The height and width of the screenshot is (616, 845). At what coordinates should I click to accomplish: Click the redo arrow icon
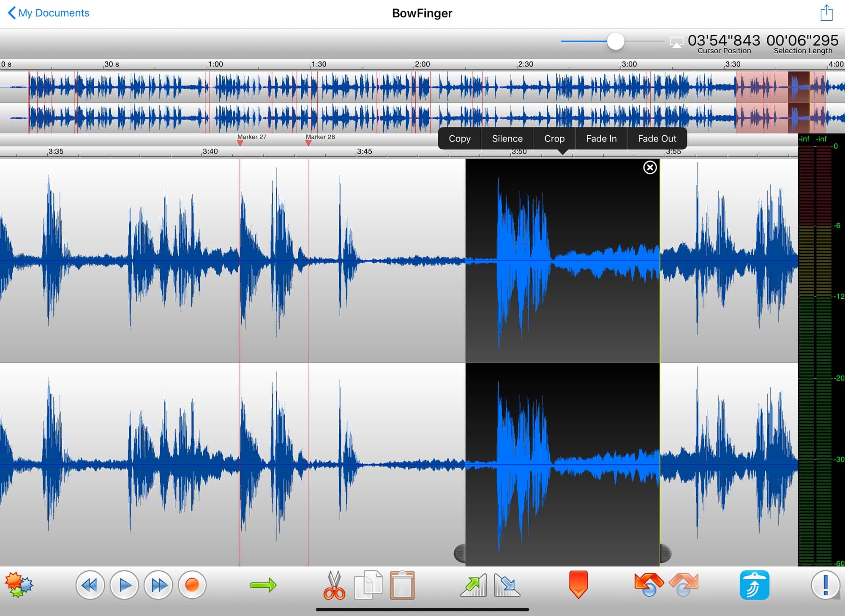click(x=684, y=584)
